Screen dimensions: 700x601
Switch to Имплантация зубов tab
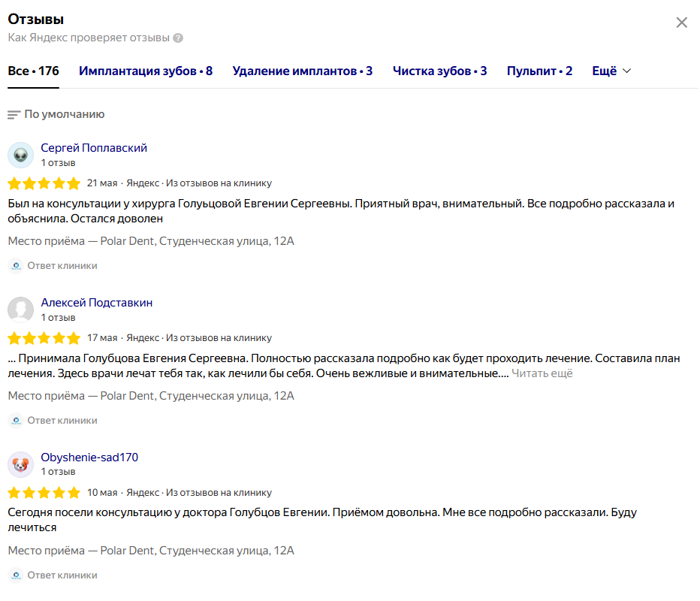(x=146, y=71)
